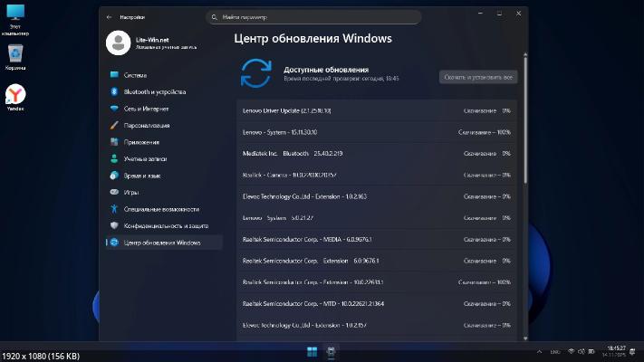644x362 pixels.
Task: Go to Сеть и Интернет settings
Action: point(146,109)
